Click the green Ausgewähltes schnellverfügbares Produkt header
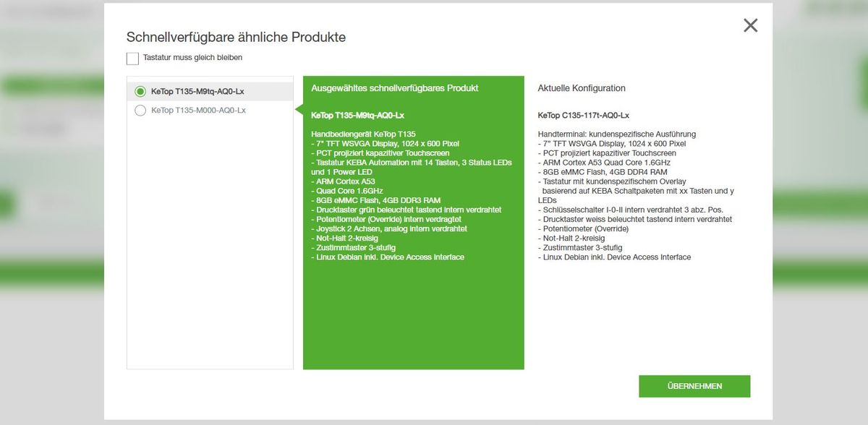Image resolution: width=868 pixels, height=425 pixels. pos(394,88)
